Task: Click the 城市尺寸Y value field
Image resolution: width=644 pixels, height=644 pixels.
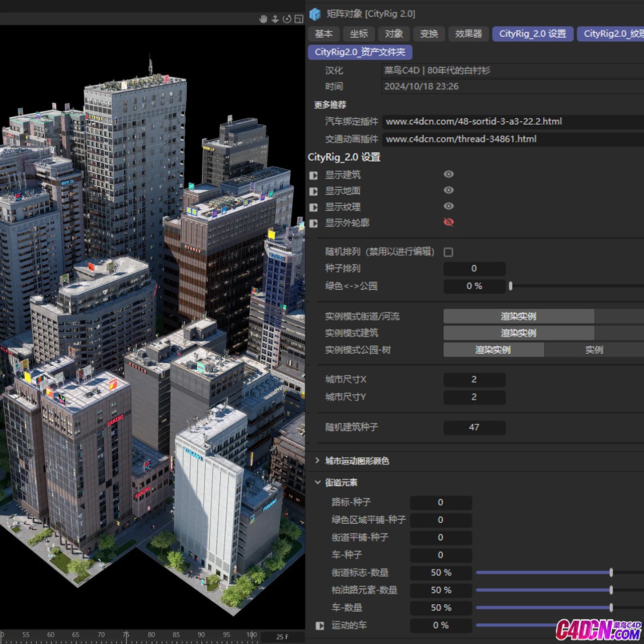Action: point(474,397)
